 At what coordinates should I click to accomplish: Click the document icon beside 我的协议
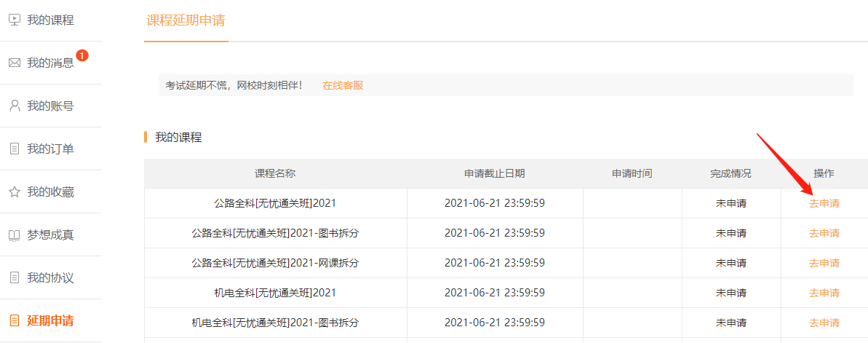pyautogui.click(x=15, y=278)
